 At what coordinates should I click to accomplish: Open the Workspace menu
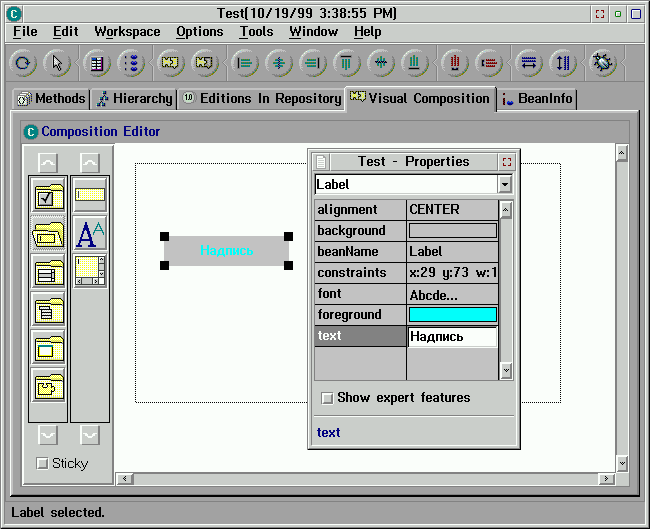127,32
